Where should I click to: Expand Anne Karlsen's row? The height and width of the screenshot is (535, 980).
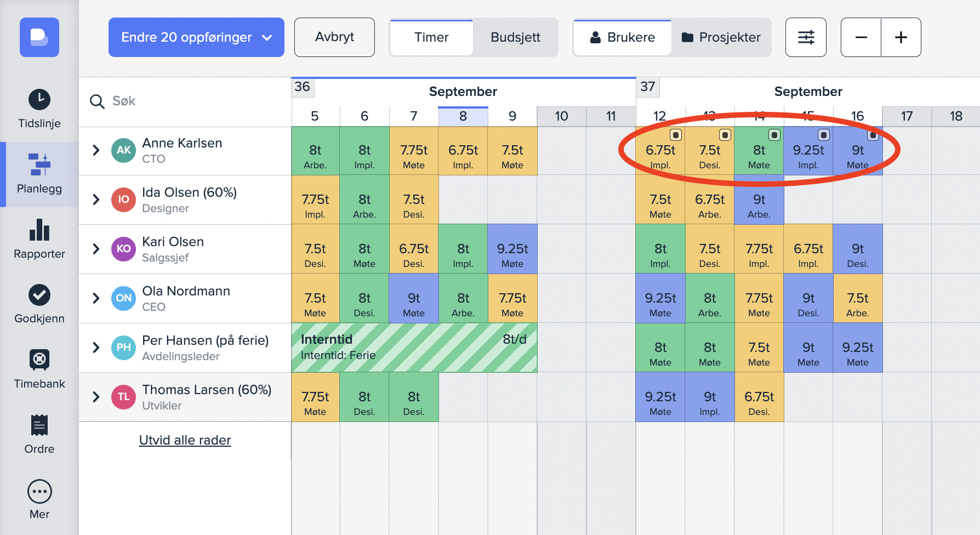[x=96, y=150]
